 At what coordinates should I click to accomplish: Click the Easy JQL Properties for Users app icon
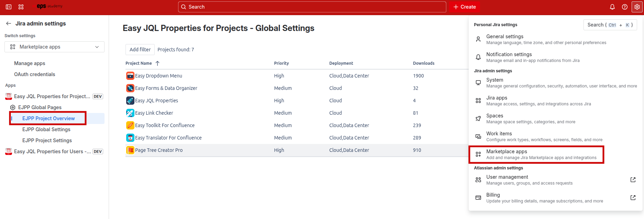click(x=9, y=152)
